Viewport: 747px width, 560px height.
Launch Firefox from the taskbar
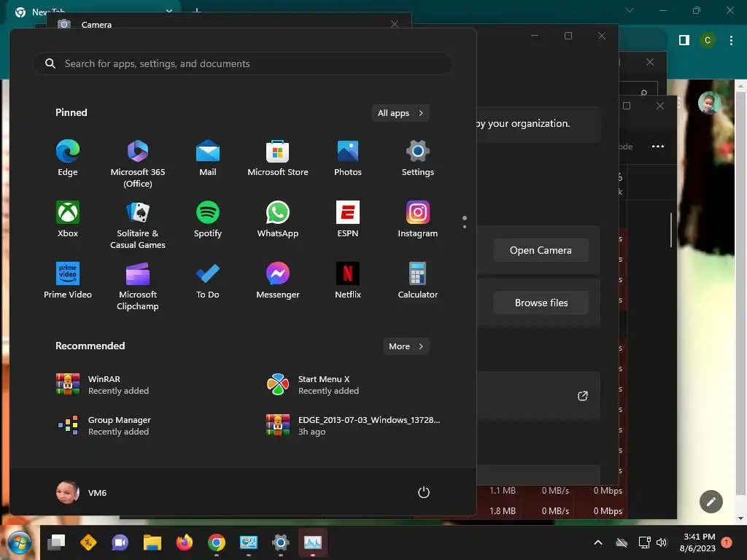[x=185, y=542]
